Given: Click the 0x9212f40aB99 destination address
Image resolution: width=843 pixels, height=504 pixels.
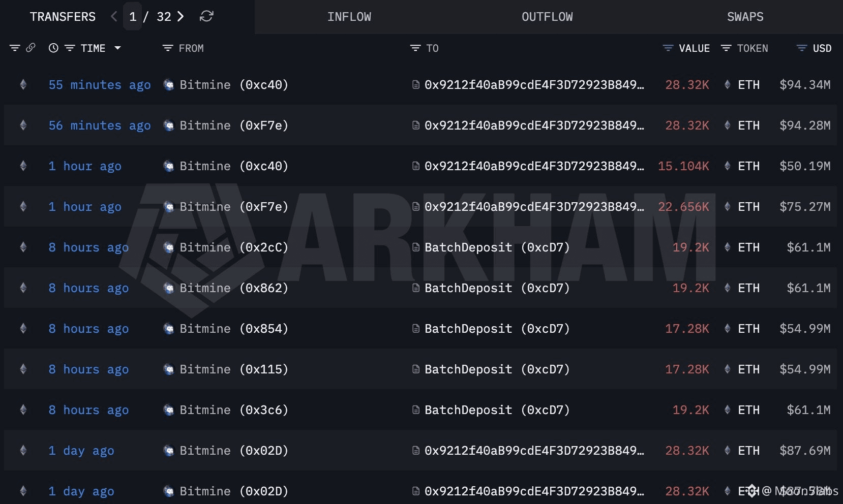Looking at the screenshot, I should pyautogui.click(x=534, y=85).
